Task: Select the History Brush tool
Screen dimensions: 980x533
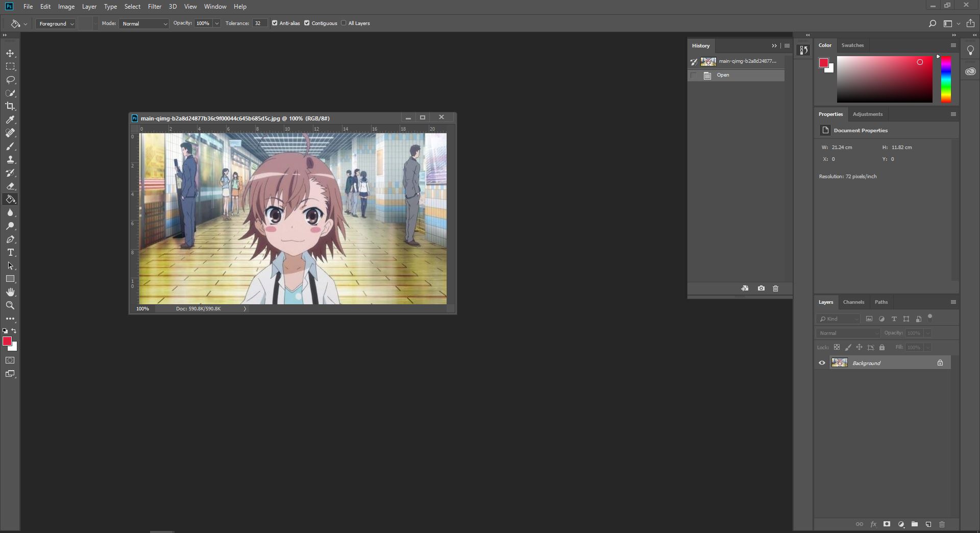Action: point(10,173)
